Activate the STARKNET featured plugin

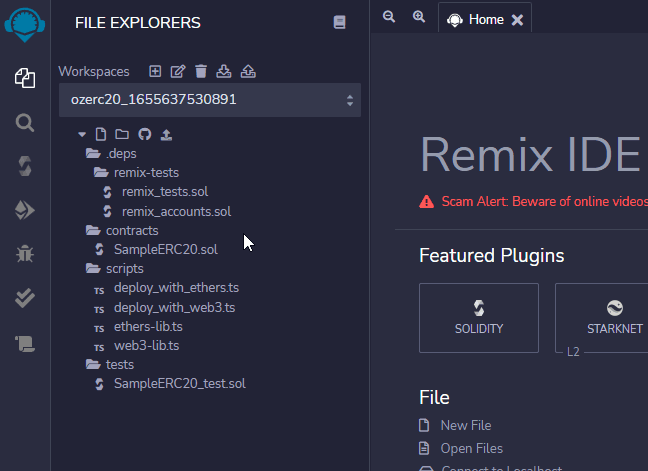point(602,318)
